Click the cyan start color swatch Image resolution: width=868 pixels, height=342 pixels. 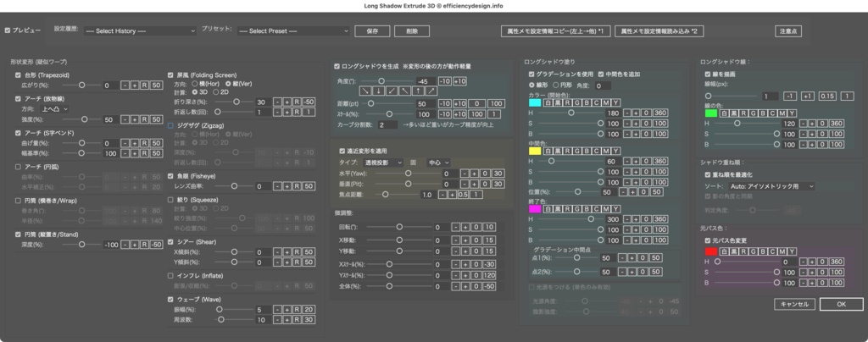coord(536,102)
